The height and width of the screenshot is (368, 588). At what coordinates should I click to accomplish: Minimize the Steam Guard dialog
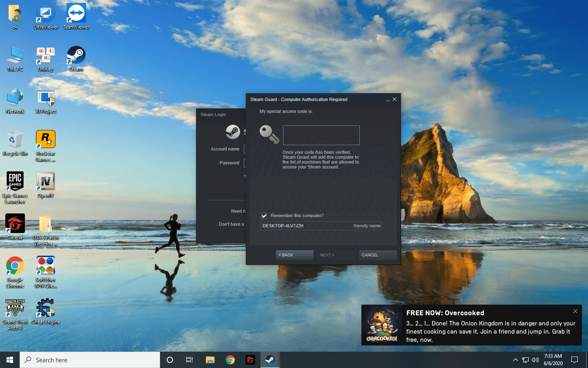(x=388, y=99)
